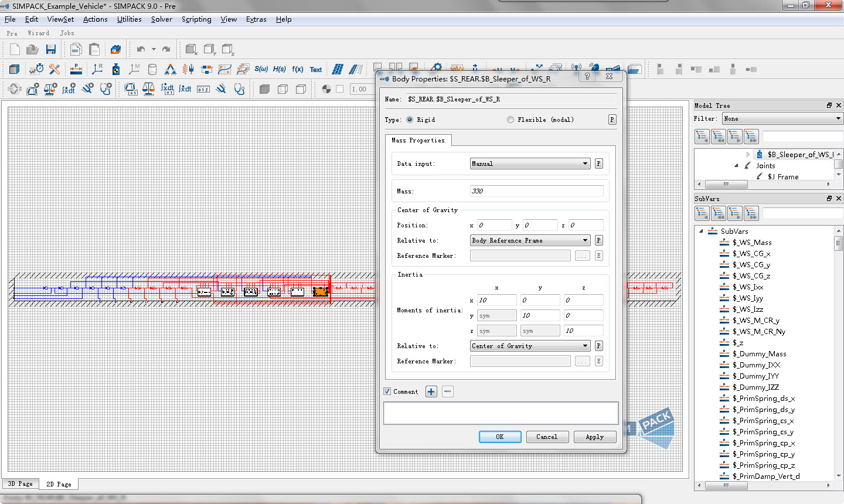This screenshot has width=844, height=504.
Task: Select the Rigid body type radio button
Action: click(410, 120)
